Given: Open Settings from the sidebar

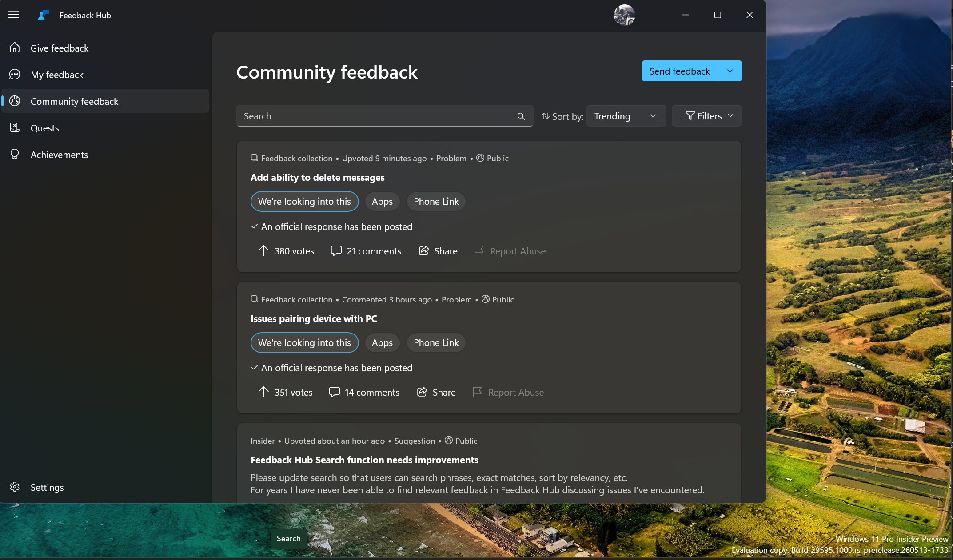Looking at the screenshot, I should click(x=105, y=487).
